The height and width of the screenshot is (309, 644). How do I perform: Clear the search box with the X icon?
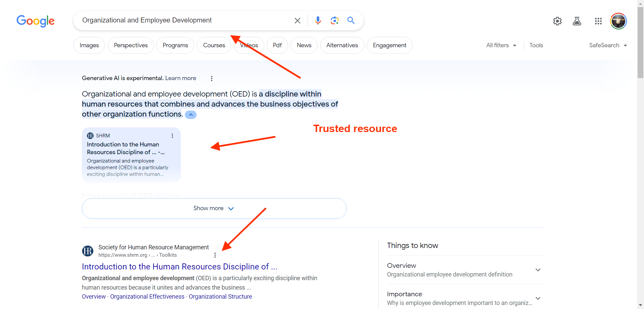297,21
